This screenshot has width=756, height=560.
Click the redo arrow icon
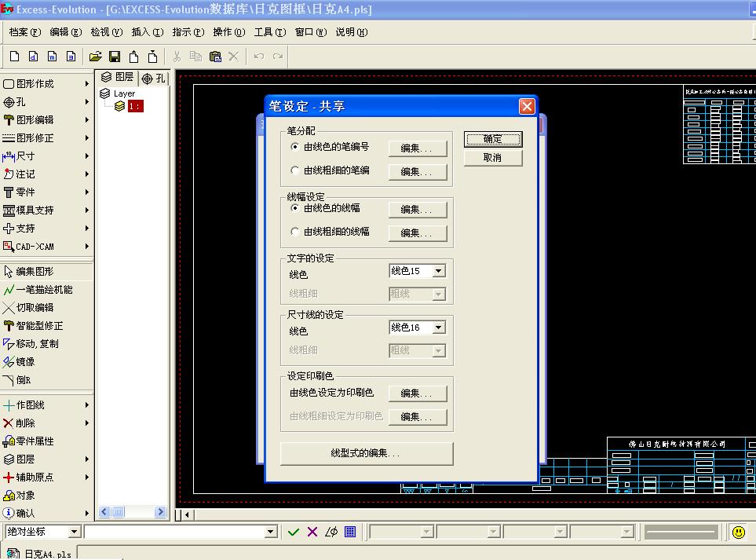point(278,57)
